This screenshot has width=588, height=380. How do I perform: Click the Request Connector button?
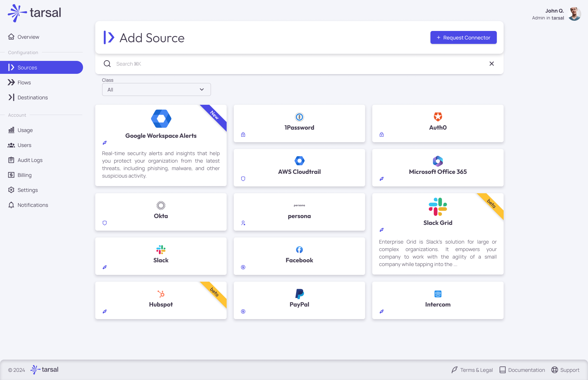tap(463, 37)
